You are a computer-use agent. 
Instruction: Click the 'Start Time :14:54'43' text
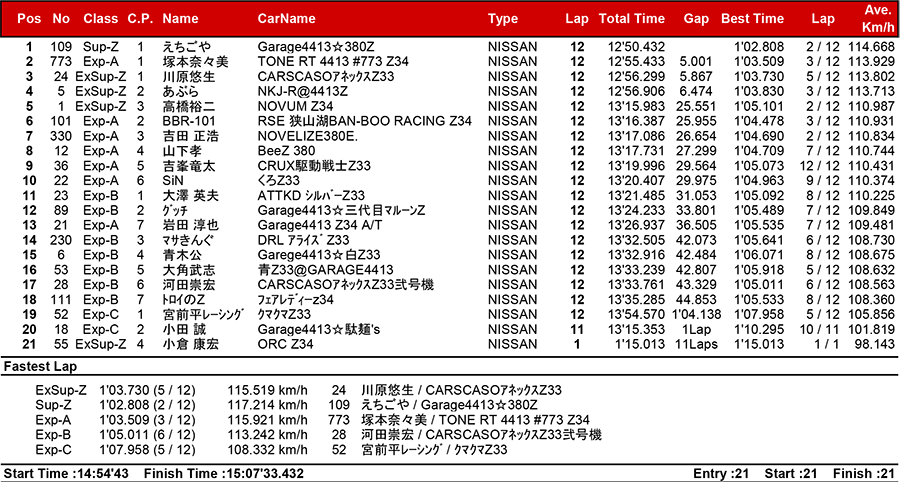(x=67, y=473)
